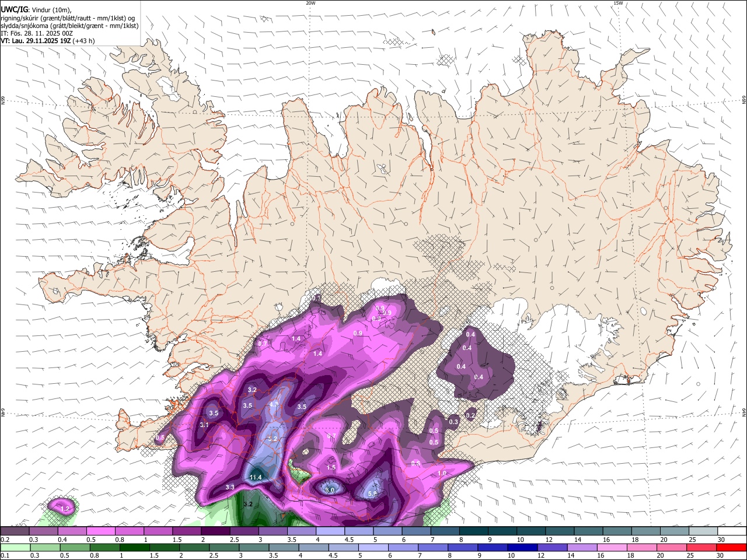Pick the dark mauve 0.2 swatch in top legend
Image resolution: width=747 pixels, height=560 pixels.
(x=15, y=531)
